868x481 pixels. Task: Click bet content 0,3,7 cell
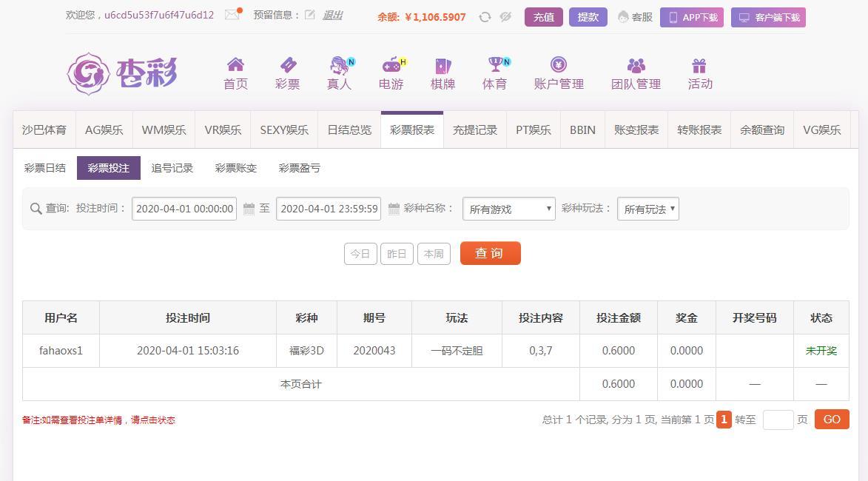pos(541,350)
